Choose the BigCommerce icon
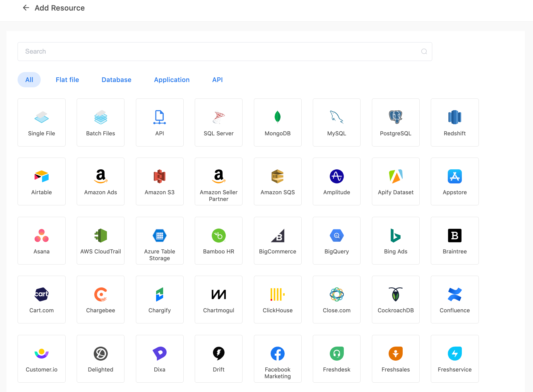 pos(278,236)
